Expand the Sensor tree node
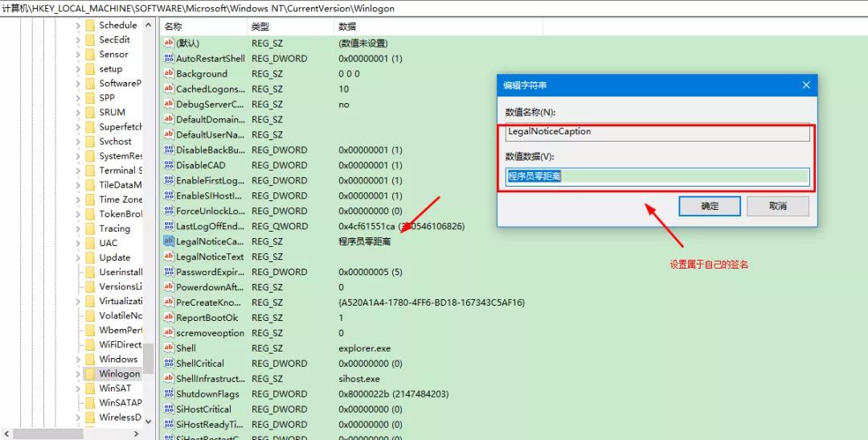Image resolution: width=868 pixels, height=440 pixels. [x=78, y=55]
